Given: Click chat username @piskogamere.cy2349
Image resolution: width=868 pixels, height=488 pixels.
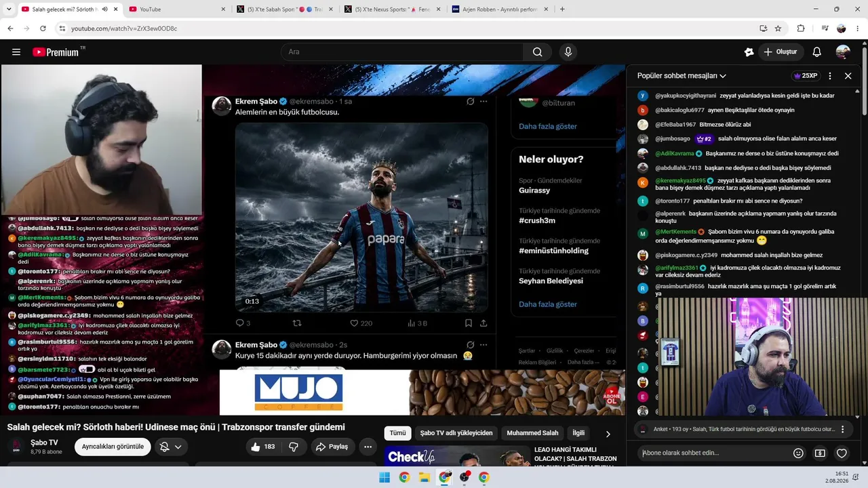Looking at the screenshot, I should tap(686, 255).
